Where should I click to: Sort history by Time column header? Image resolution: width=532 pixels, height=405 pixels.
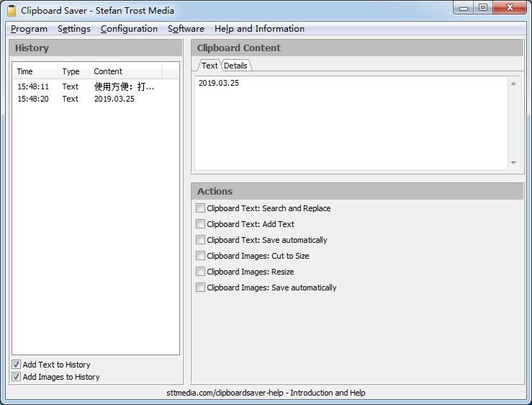coord(35,71)
